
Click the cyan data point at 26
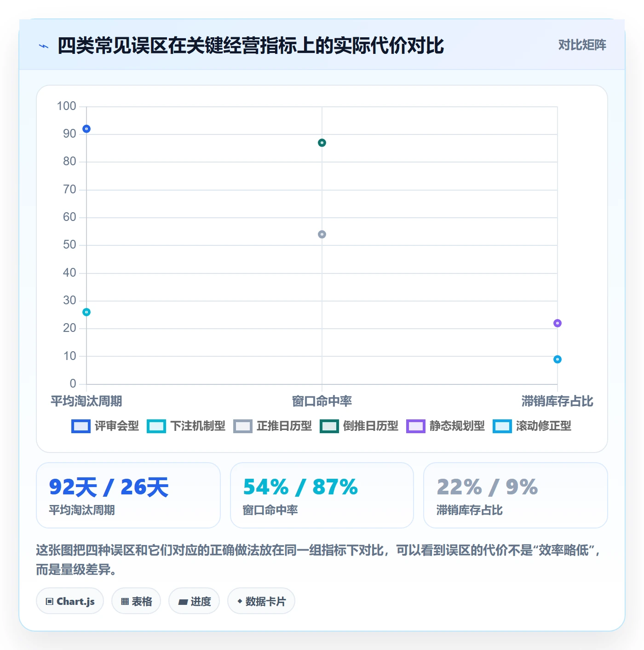[86, 312]
